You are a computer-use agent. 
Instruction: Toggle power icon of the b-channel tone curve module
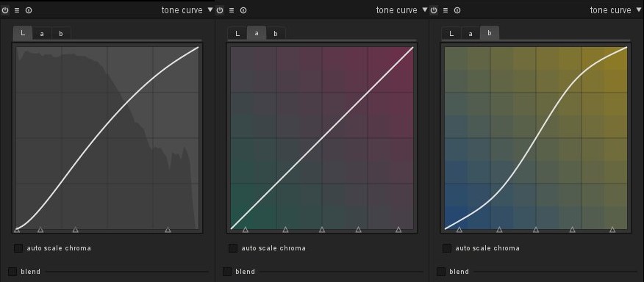[434, 10]
